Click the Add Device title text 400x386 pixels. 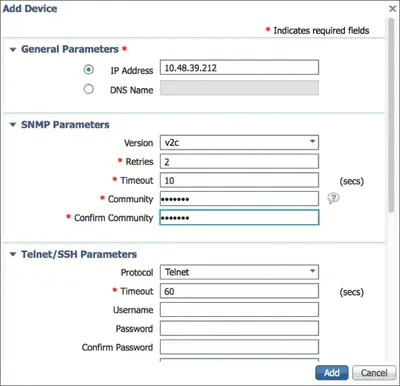(x=30, y=9)
